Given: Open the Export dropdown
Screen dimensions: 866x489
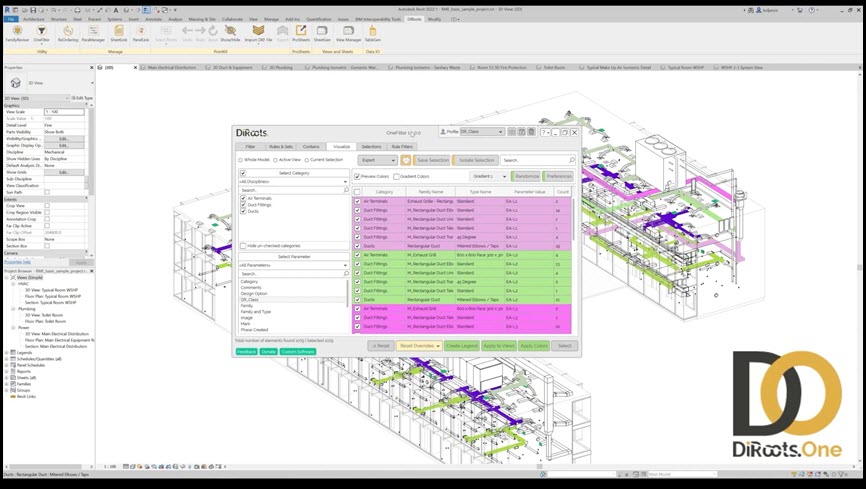Looking at the screenshot, I should point(377,160).
